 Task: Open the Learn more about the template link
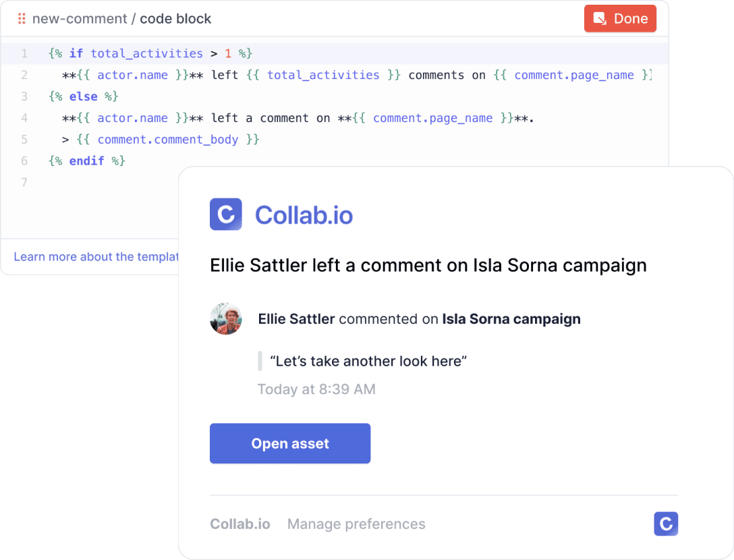click(x=95, y=256)
